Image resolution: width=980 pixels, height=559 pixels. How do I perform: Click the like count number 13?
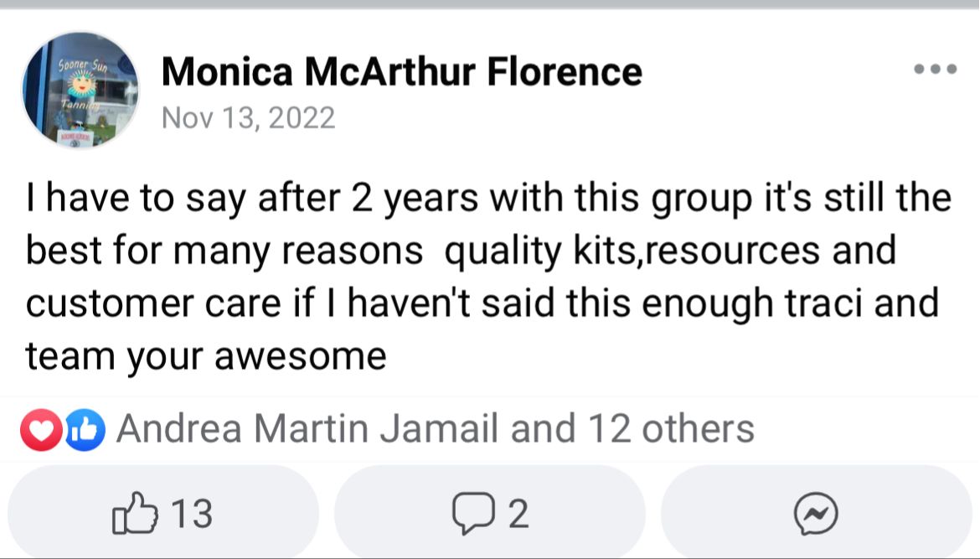click(192, 514)
